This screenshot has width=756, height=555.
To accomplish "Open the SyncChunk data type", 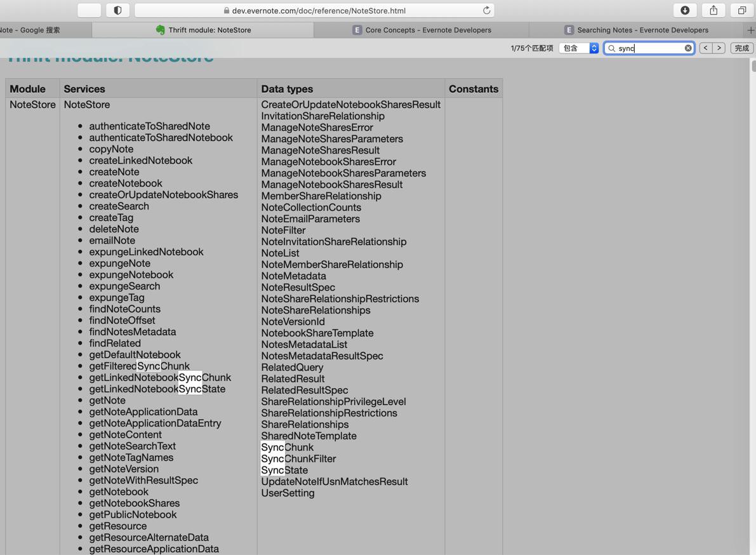I will pos(287,448).
